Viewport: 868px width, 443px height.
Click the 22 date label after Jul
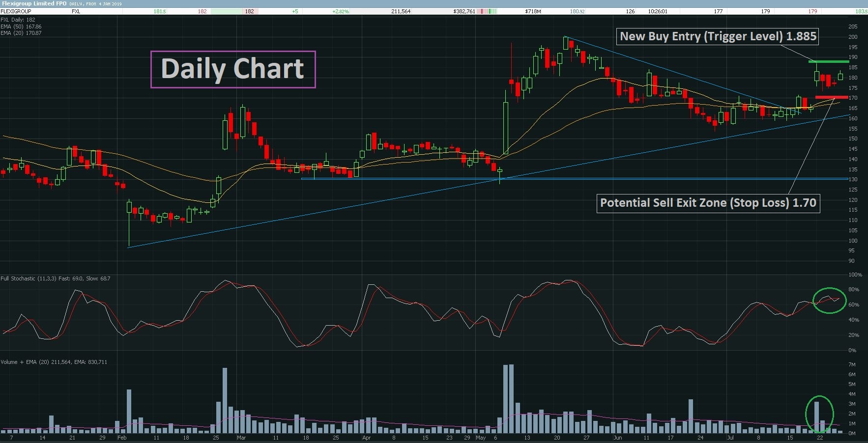click(820, 438)
